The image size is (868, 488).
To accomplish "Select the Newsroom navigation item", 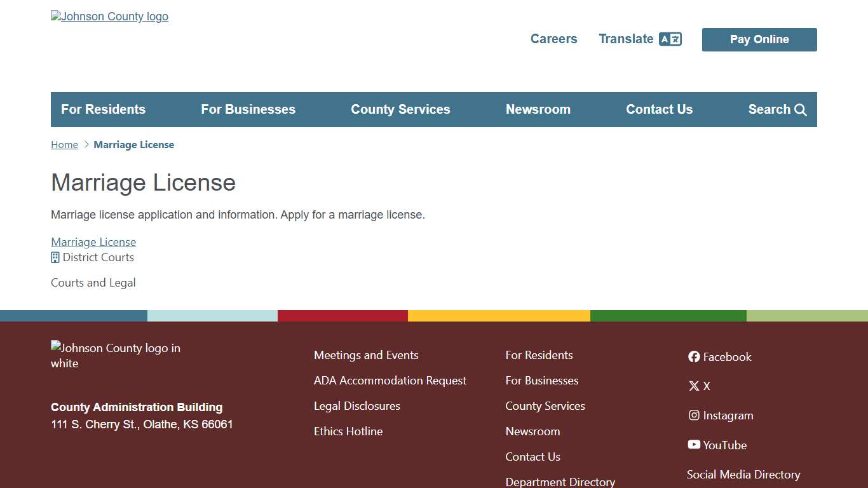I will click(538, 109).
